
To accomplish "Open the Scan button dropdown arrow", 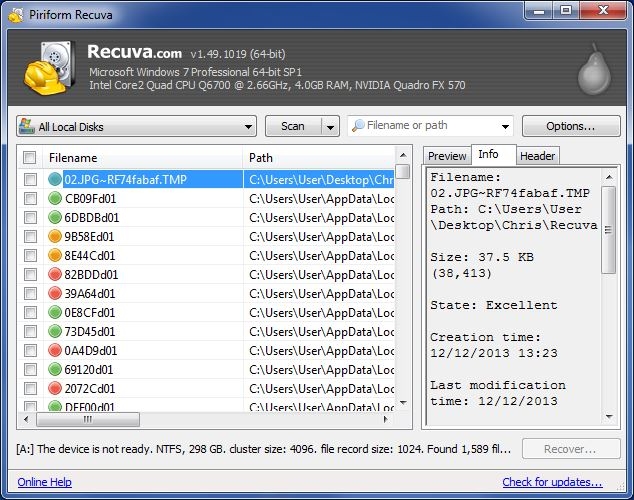I will point(330,127).
